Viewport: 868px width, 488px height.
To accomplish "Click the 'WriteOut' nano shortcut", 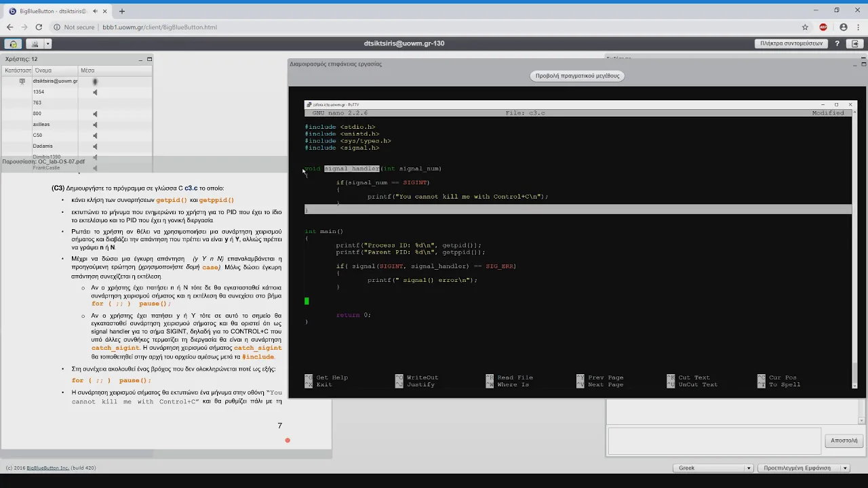I will 422,378.
